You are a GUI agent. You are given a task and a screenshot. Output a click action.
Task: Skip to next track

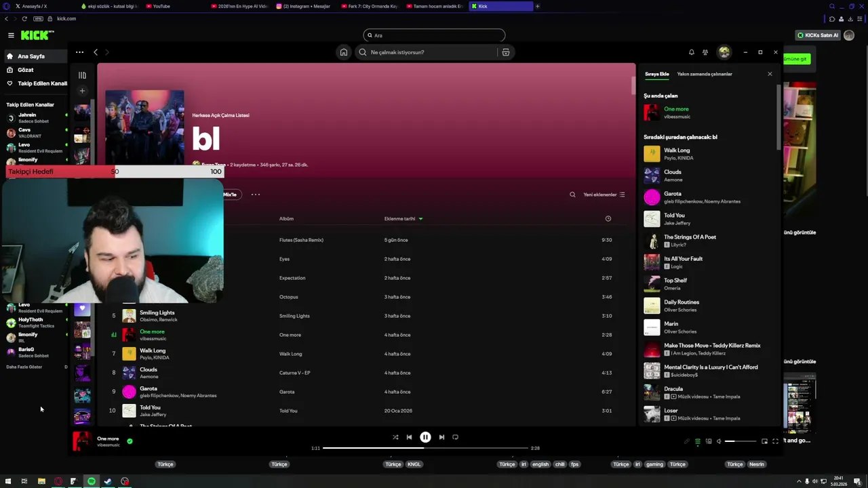tap(441, 437)
